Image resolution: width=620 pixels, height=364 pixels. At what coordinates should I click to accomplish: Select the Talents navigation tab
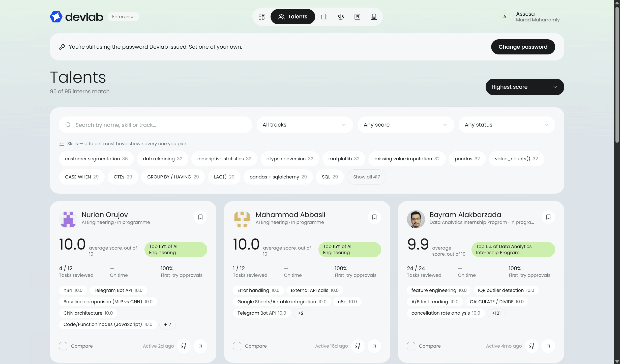293,17
